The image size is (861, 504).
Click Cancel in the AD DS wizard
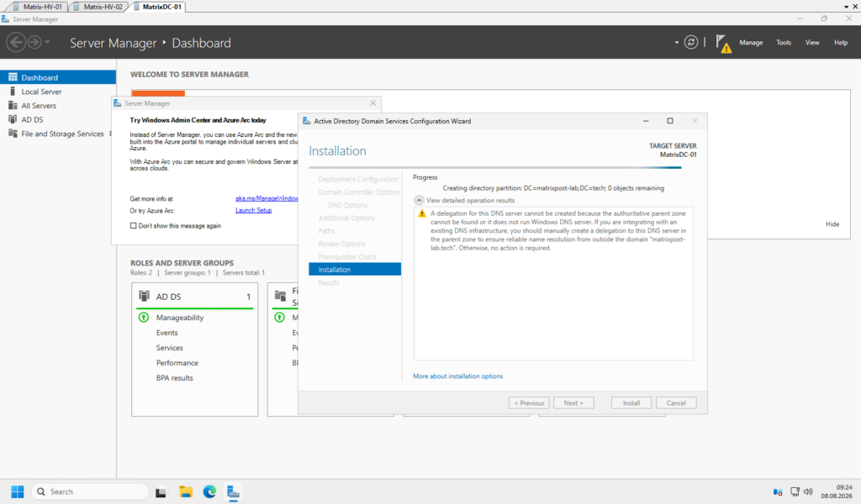click(x=676, y=402)
